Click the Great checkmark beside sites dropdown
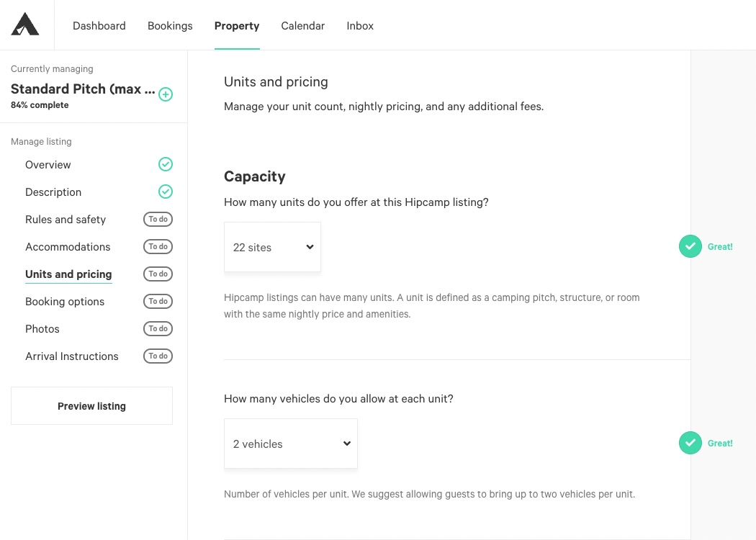Viewport: 756px width, 540px height. (690, 246)
